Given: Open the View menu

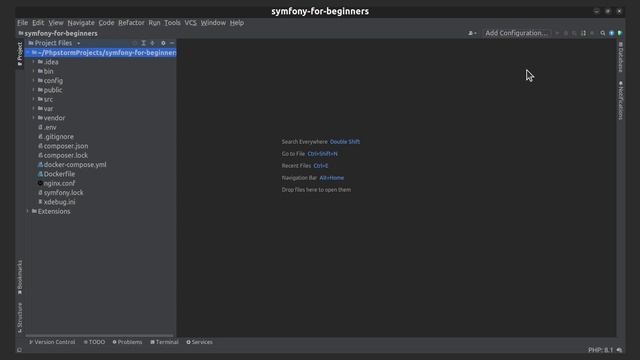Looking at the screenshot, I should [56, 23].
